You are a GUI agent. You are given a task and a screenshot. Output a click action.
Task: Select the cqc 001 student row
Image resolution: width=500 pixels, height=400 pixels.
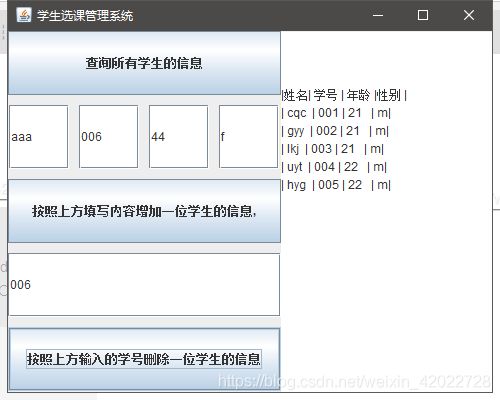click(336, 113)
